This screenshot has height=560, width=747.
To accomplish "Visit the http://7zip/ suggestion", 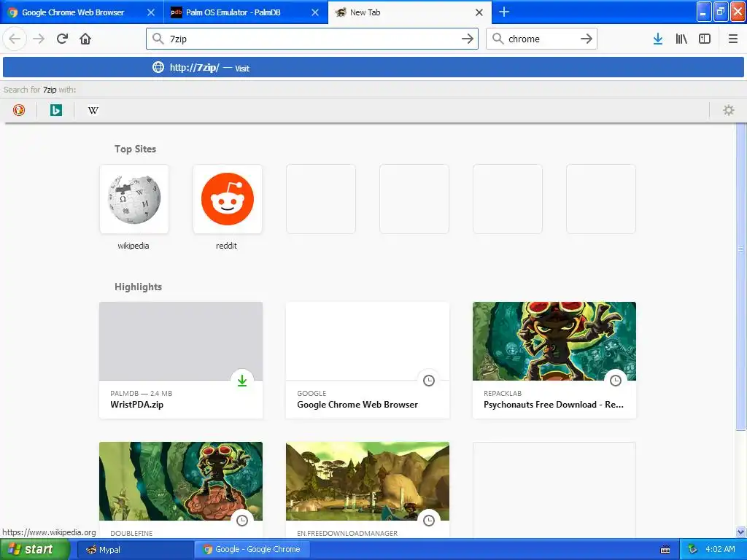I will point(373,67).
